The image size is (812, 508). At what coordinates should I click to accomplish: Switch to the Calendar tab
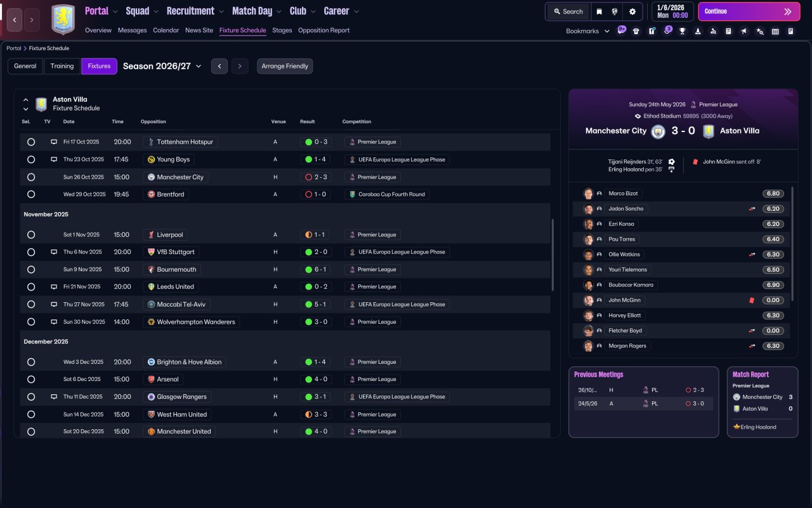(x=166, y=30)
